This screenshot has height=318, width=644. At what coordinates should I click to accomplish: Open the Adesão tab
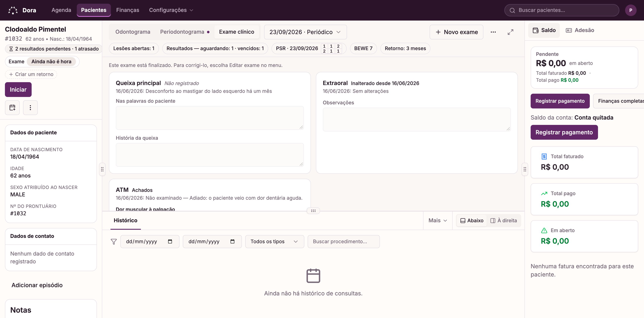[580, 30]
